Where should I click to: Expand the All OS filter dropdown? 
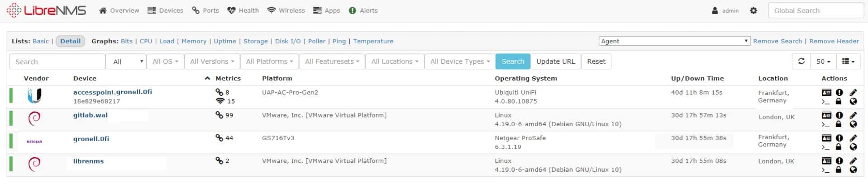pos(165,61)
